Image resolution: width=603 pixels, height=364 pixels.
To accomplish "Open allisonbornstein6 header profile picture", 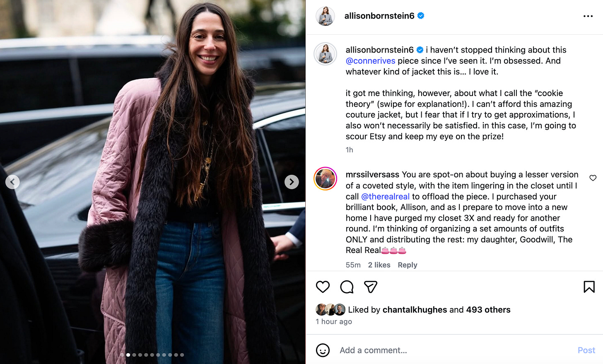I will pyautogui.click(x=326, y=16).
